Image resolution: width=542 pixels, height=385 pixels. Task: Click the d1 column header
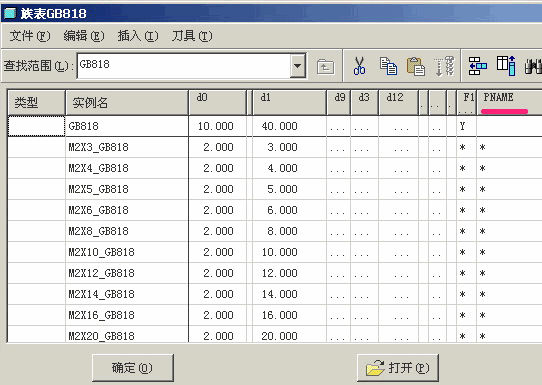coord(289,103)
